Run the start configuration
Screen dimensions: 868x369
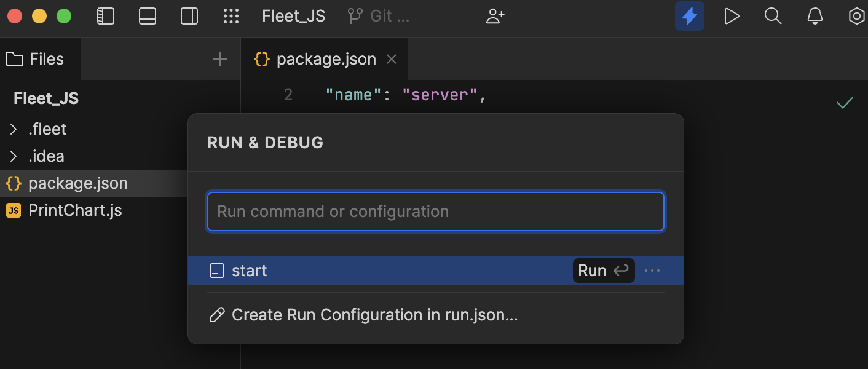[x=603, y=270]
